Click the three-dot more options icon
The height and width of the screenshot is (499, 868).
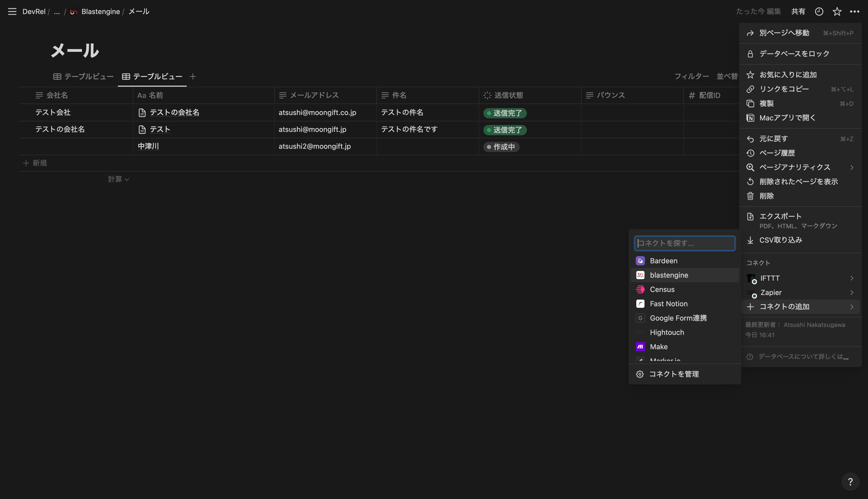[855, 11]
